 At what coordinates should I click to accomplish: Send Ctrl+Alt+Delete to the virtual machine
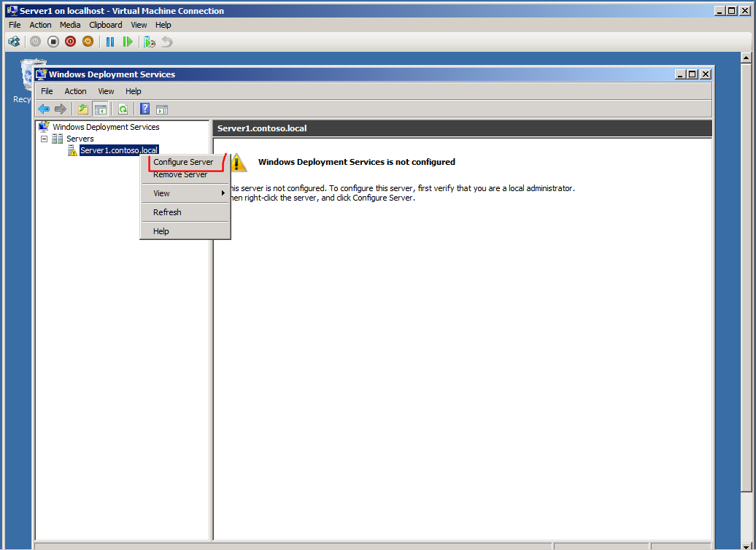[14, 42]
